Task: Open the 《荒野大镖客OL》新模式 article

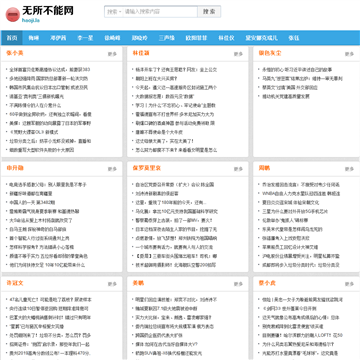Action: pyautogui.click(x=34, y=132)
